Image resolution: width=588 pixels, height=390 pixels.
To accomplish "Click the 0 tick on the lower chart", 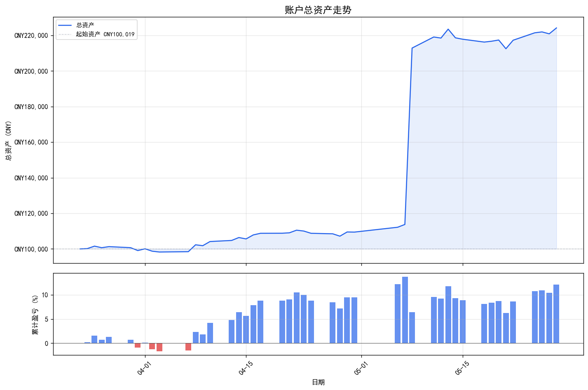I will [x=47, y=343].
